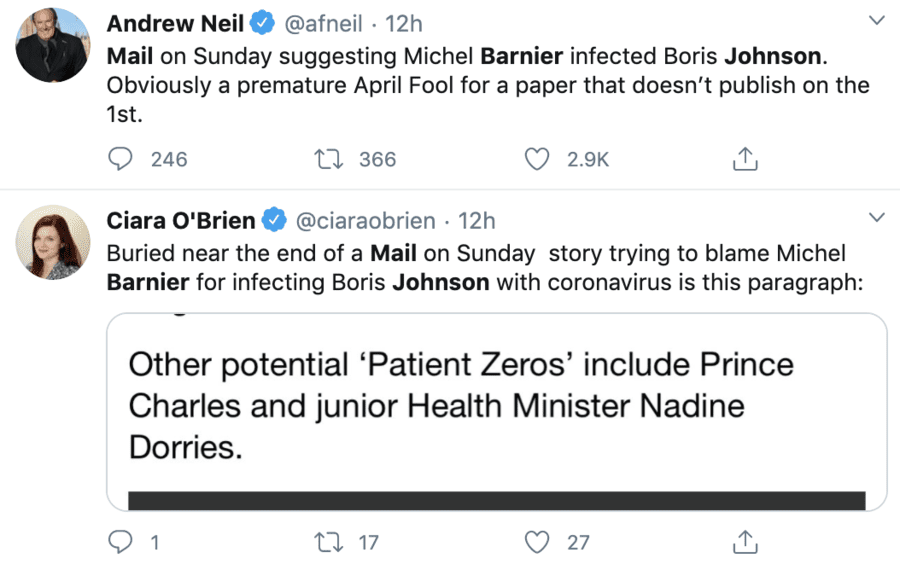This screenshot has height=570, width=900.
Task: Retweet Ciara O'Brien's tweet
Action: coord(326,542)
